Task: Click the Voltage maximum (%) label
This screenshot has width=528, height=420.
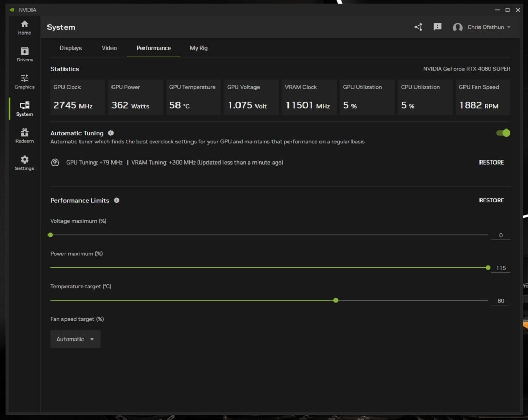Action: [x=78, y=221]
